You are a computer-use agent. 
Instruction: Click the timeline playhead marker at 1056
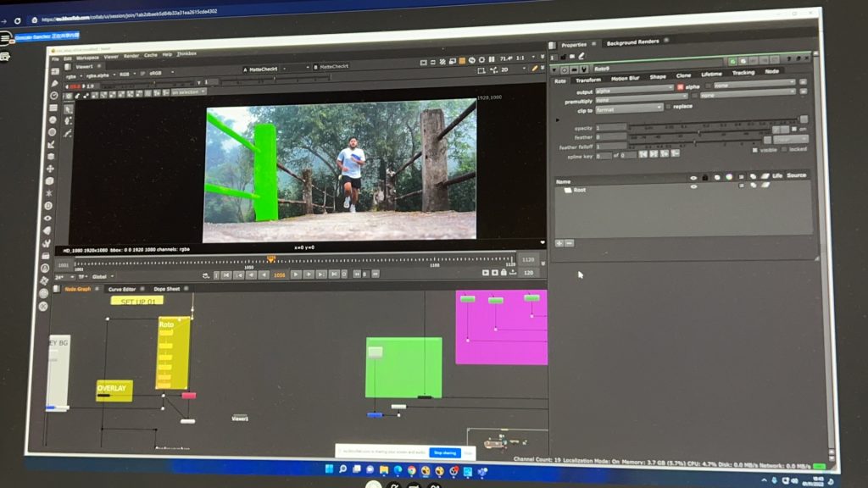(x=271, y=258)
